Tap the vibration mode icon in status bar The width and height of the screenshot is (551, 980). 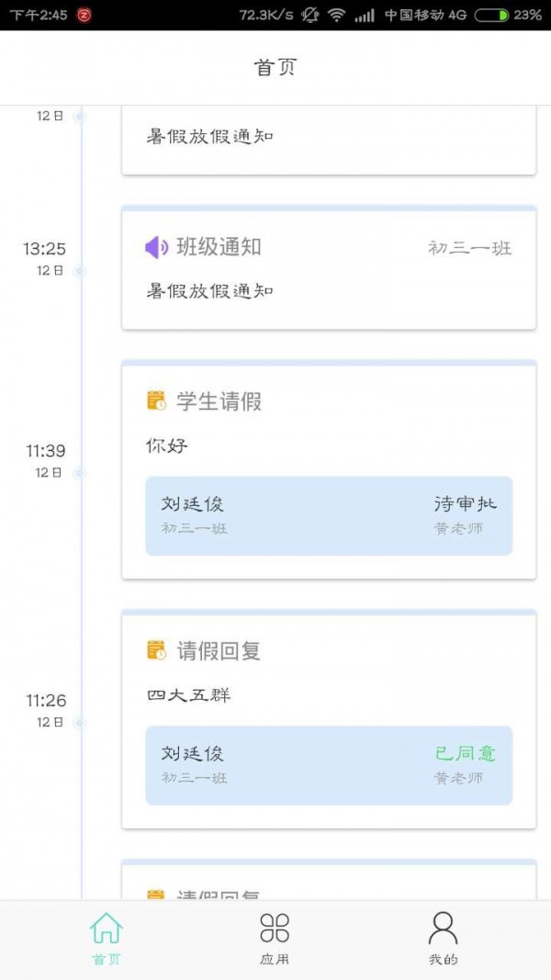312,15
